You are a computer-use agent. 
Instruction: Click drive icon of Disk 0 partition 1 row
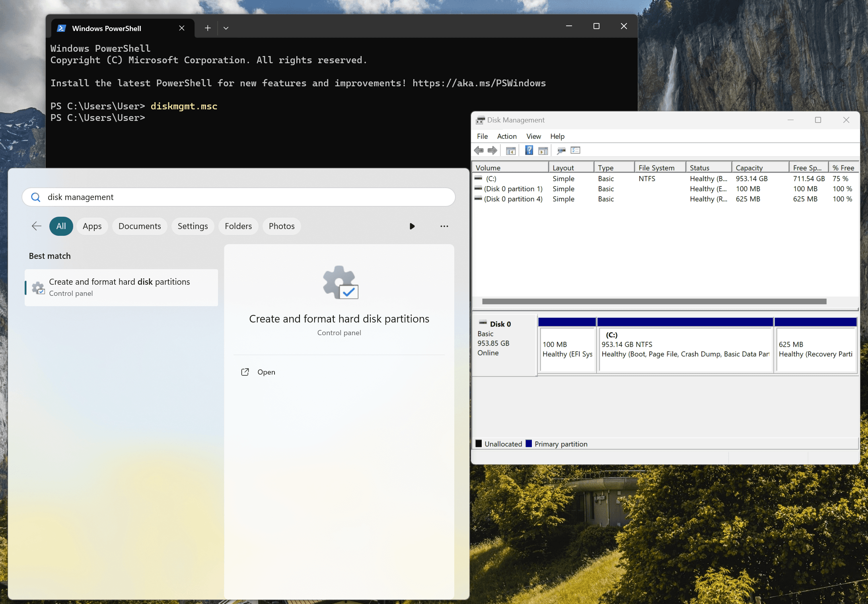pos(479,188)
